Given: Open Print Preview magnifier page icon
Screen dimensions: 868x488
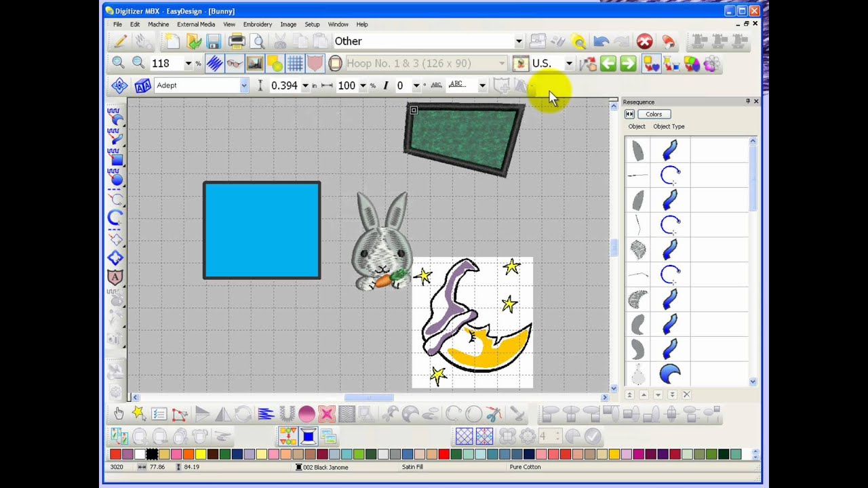Looking at the screenshot, I should click(258, 41).
